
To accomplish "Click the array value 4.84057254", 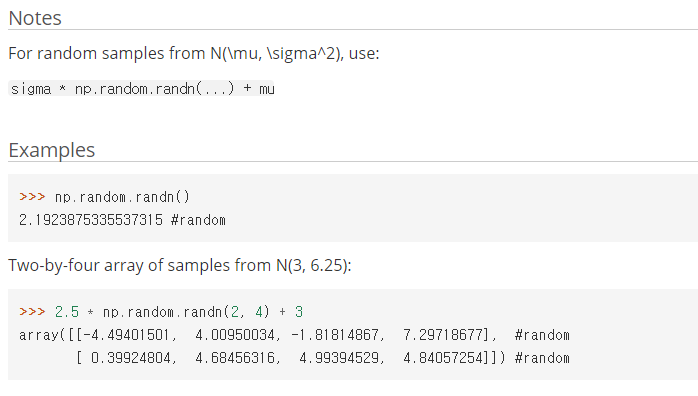I will (443, 358).
